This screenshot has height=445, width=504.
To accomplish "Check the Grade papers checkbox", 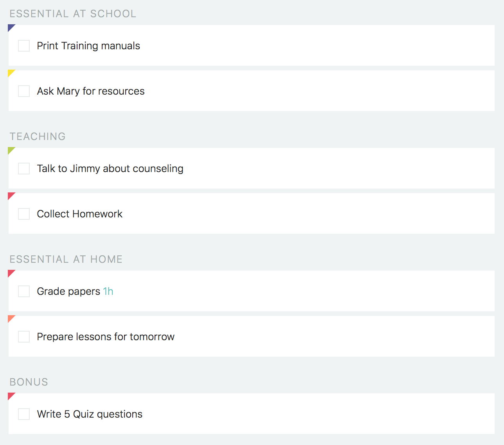I will point(24,291).
